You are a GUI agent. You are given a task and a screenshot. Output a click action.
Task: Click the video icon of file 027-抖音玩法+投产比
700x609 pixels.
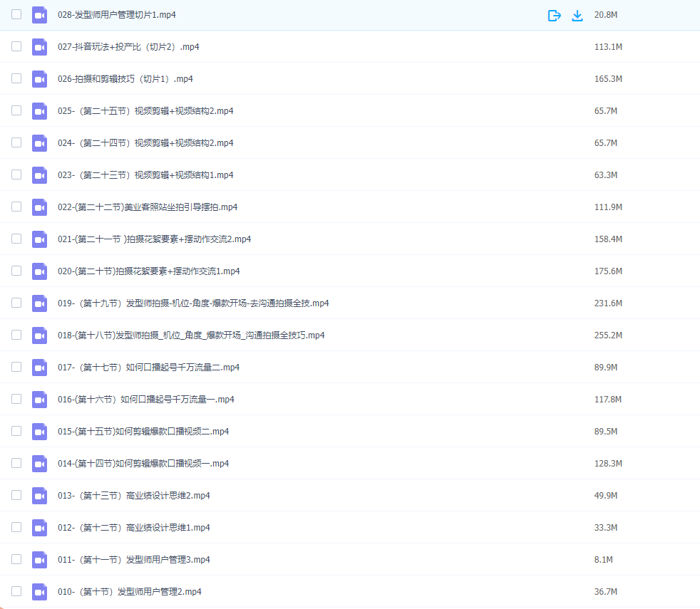pyautogui.click(x=39, y=47)
